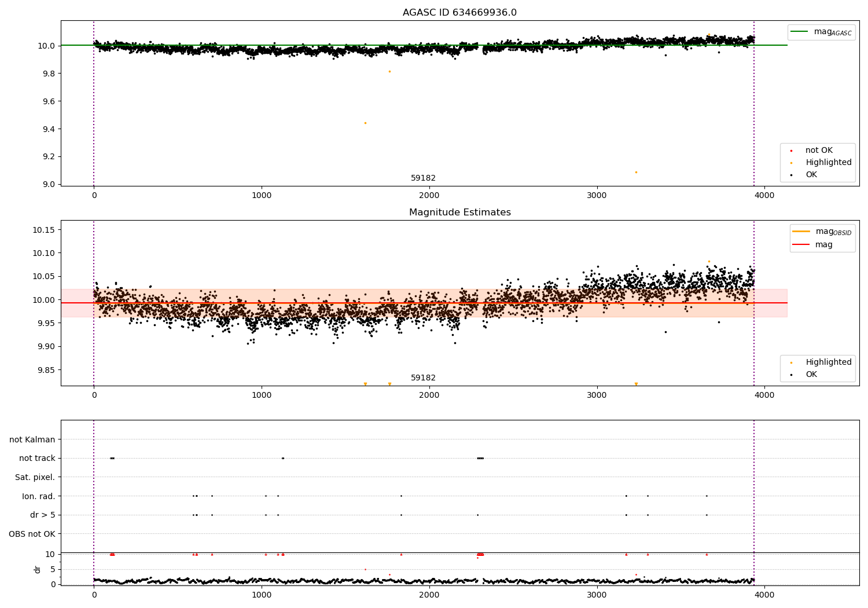Screen dimensions: 868x608
Task: Click x-tick 2000 under the bottom plot
Action: pyautogui.click(x=429, y=595)
